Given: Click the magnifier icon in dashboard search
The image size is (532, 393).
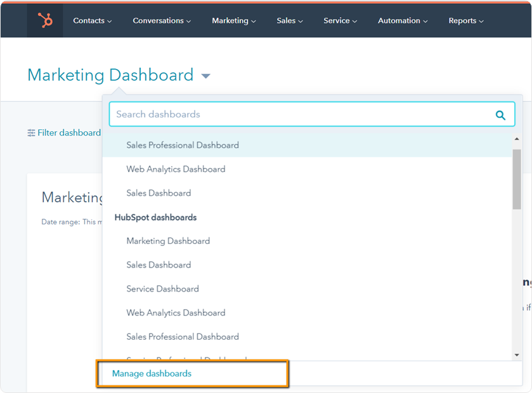Looking at the screenshot, I should 500,115.
